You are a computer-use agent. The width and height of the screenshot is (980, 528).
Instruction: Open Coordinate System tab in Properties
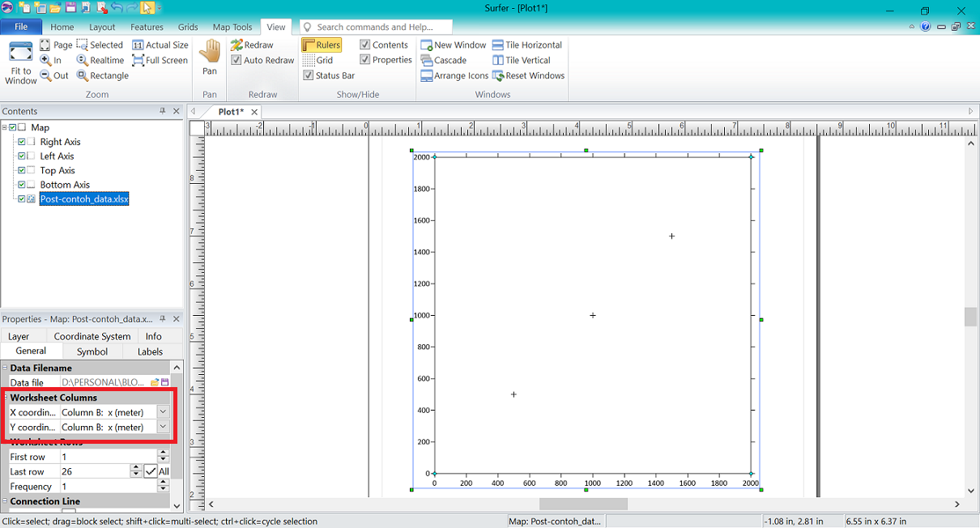point(92,336)
